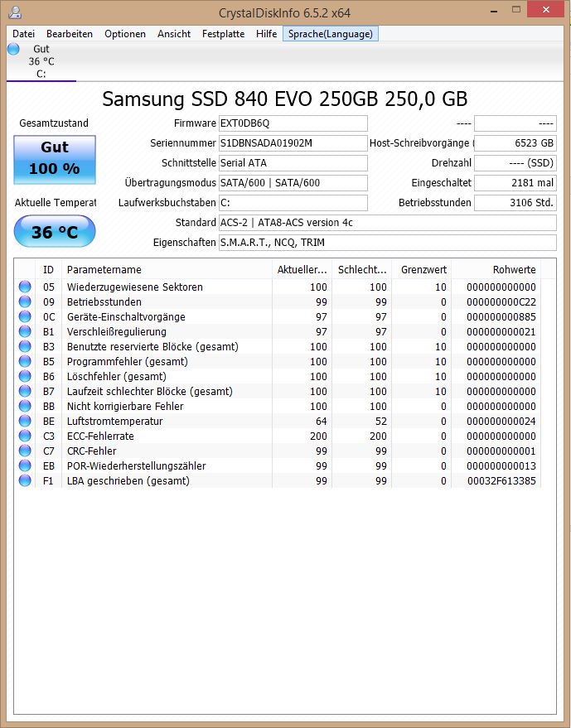Screen dimensions: 571x728
Task: Click the Firmware field EXT0DB6Q
Action: coord(293,123)
